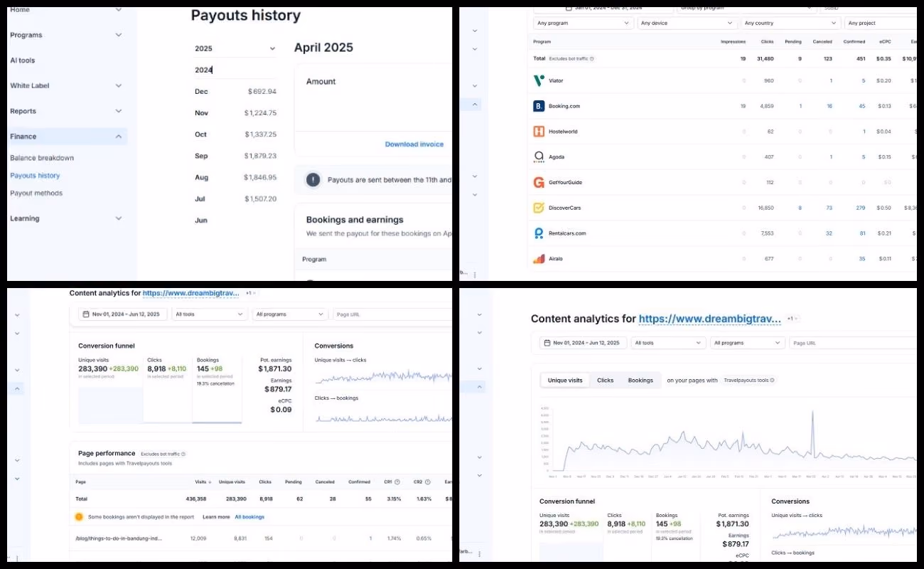This screenshot has width=924, height=569.
Task: Click the Viator logo in the program table
Action: tap(539, 80)
